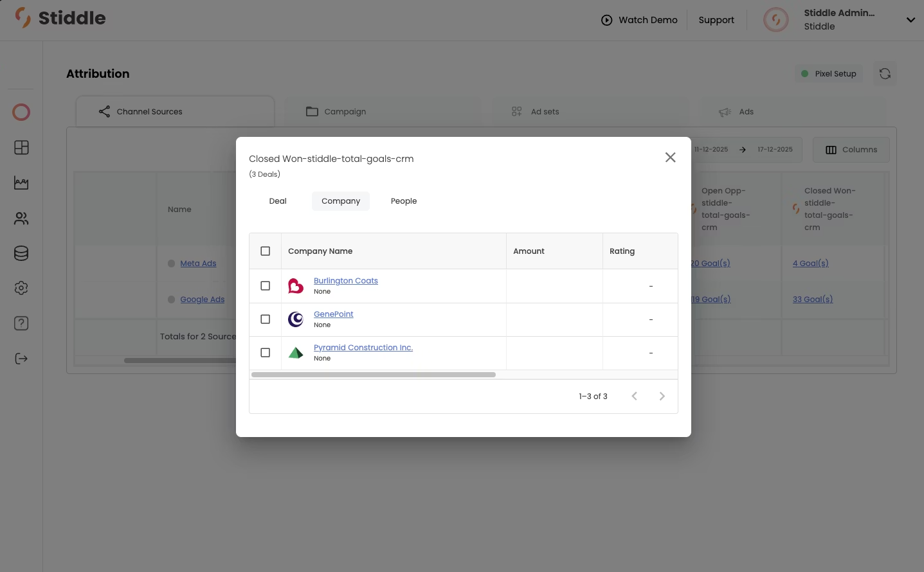Click the Ad sets grid icon
The image size is (924, 572).
[x=516, y=112]
